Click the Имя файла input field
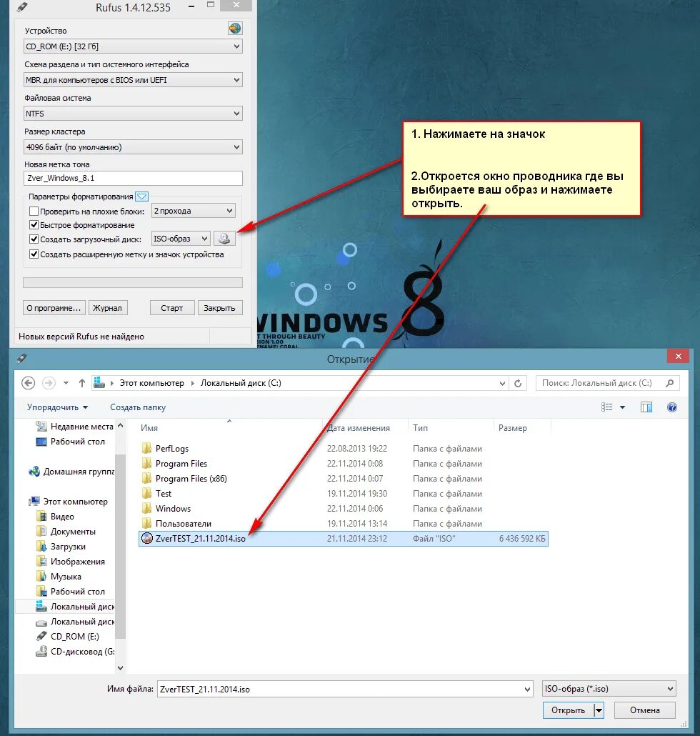This screenshot has height=736, width=700. pos(345,689)
